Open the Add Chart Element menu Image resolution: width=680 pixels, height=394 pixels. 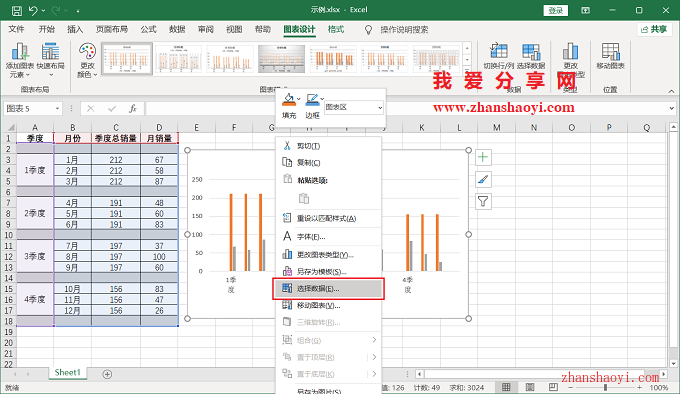(20, 61)
